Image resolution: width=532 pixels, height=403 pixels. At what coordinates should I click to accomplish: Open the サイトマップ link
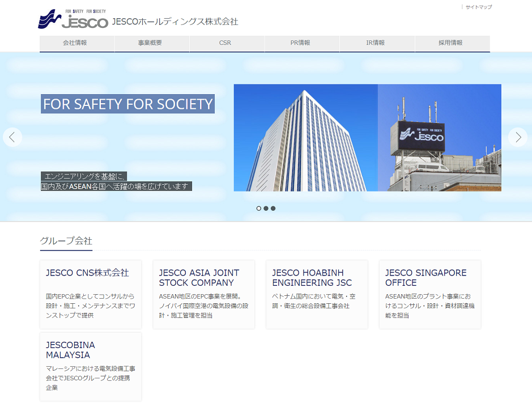[x=478, y=7]
